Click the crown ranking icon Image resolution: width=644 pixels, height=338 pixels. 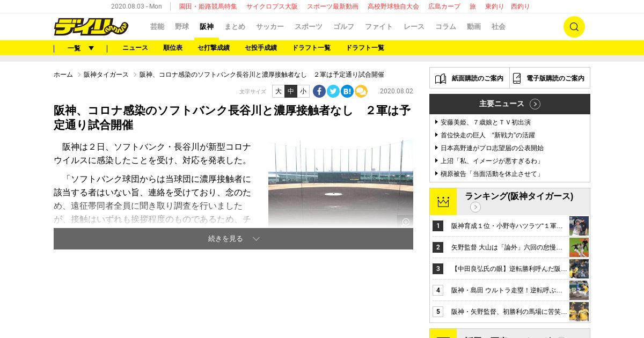tap(443, 202)
